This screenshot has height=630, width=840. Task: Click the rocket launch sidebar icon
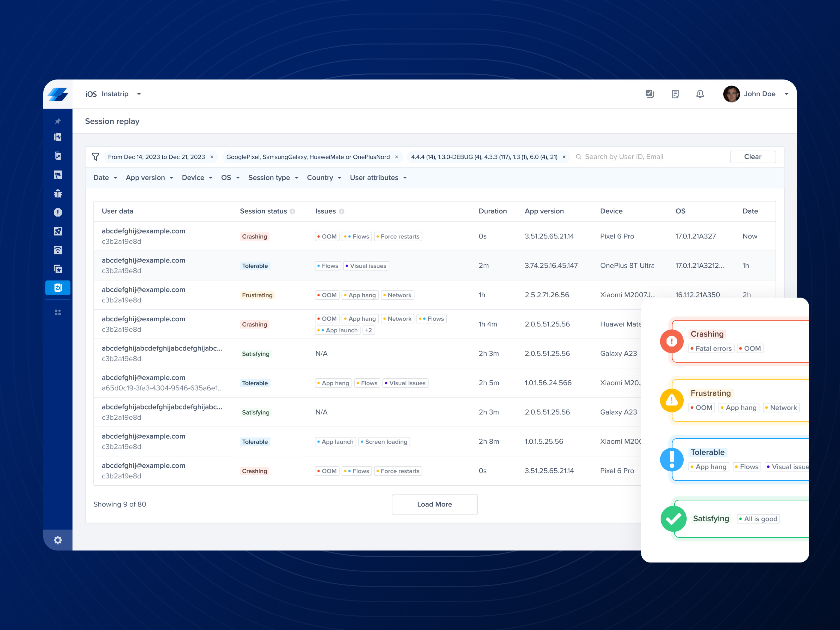(x=58, y=231)
